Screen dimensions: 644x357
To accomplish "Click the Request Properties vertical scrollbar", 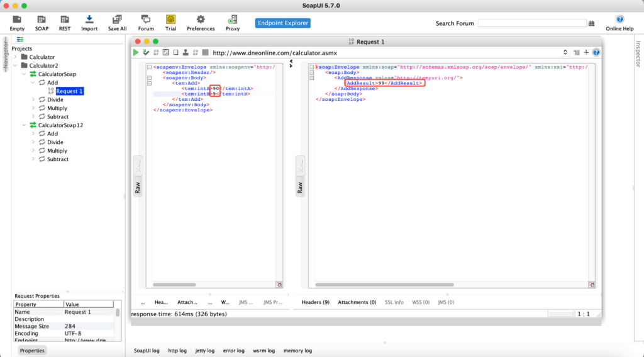I will (118, 312).
